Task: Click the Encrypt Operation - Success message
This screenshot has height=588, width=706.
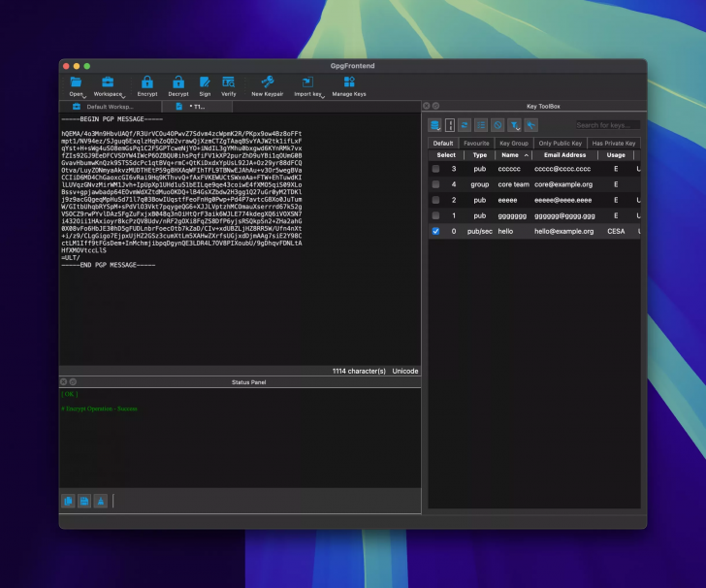Action: click(x=100, y=408)
